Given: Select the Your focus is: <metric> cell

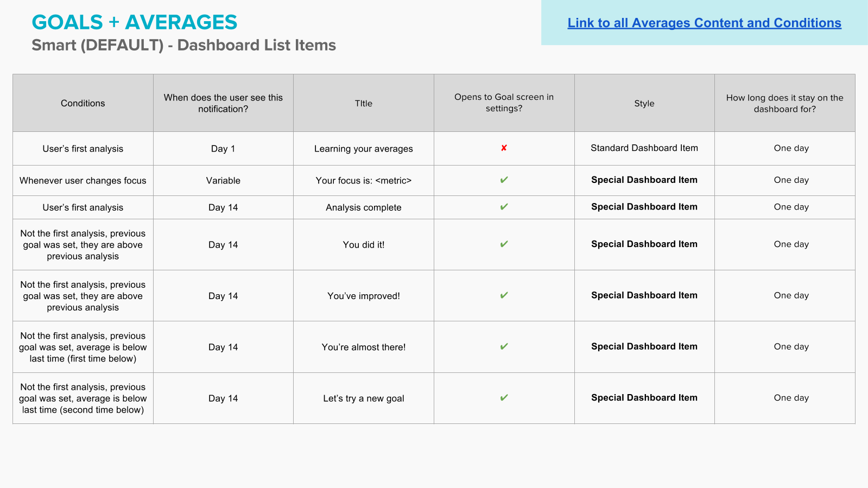Looking at the screenshot, I should 364,181.
